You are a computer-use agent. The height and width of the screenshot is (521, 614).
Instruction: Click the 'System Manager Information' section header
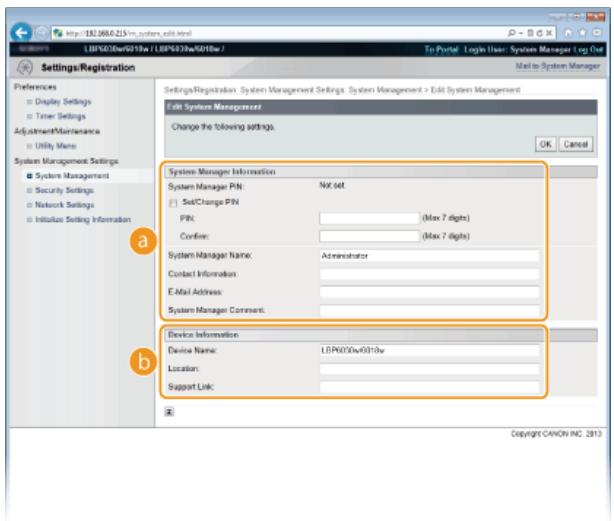point(222,172)
